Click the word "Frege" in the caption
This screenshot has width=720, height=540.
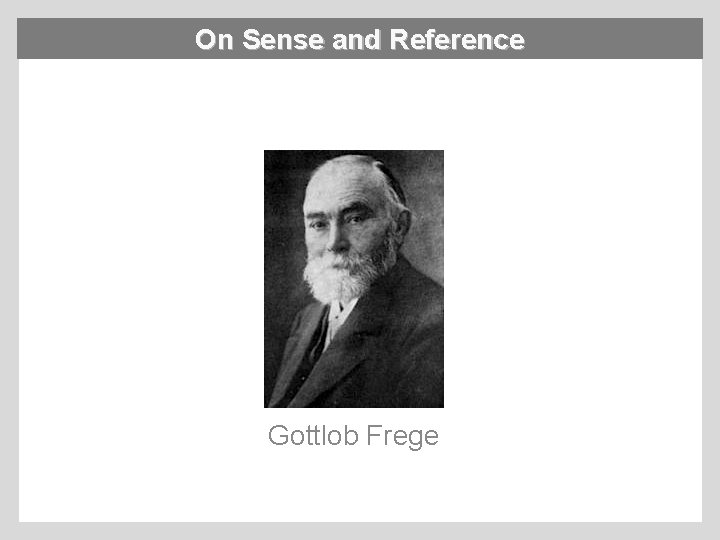coord(402,436)
